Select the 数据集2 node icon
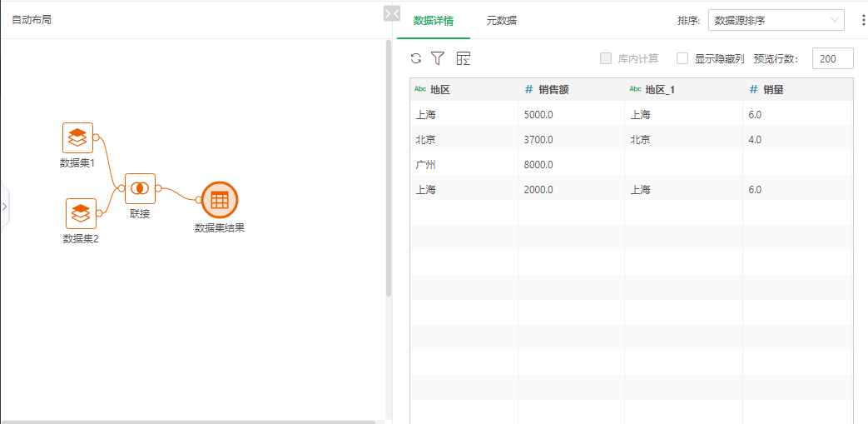The image size is (868, 424). tap(81, 213)
